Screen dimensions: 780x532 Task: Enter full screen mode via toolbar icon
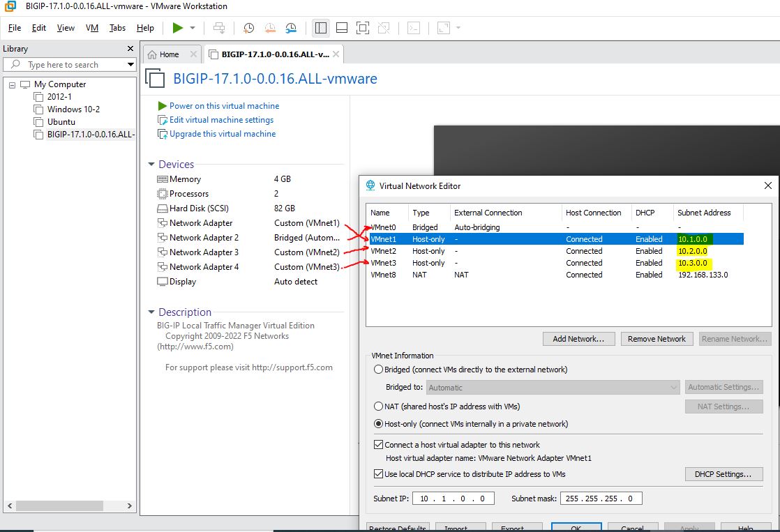tap(362, 28)
